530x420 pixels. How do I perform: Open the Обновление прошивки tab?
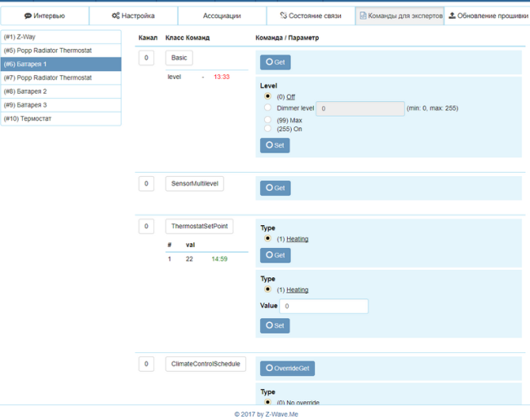(488, 15)
